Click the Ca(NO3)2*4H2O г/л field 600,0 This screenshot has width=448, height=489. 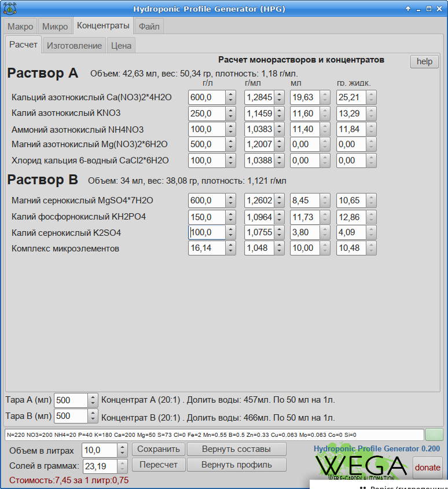[x=207, y=97]
